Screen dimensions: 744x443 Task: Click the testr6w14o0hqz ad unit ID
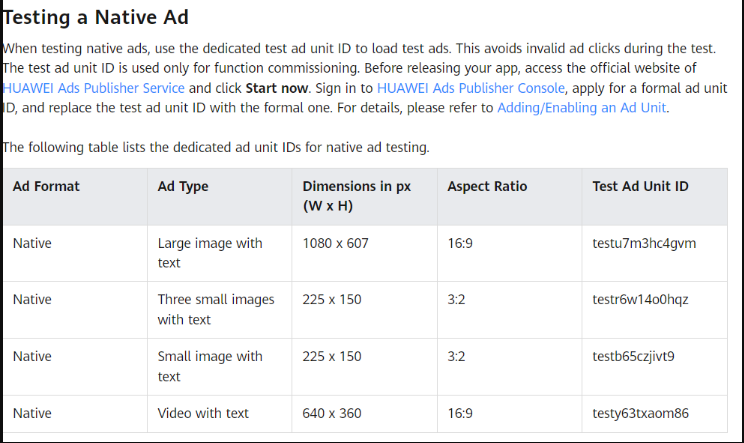[640, 299]
